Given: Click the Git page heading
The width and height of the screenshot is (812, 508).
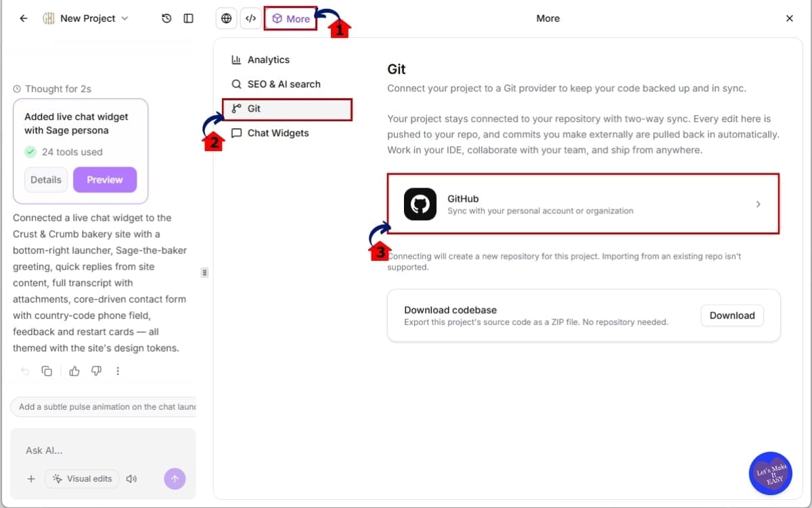Looking at the screenshot, I should point(397,69).
